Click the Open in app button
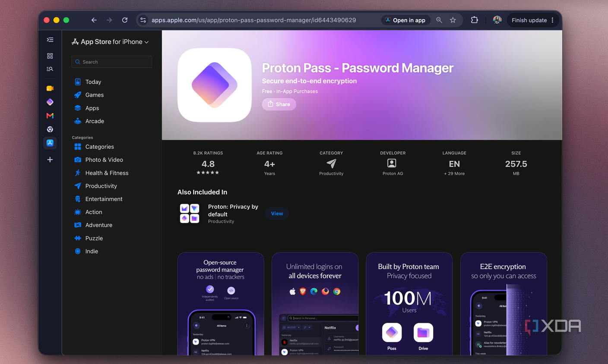Image resolution: width=608 pixels, height=364 pixels. click(x=405, y=20)
